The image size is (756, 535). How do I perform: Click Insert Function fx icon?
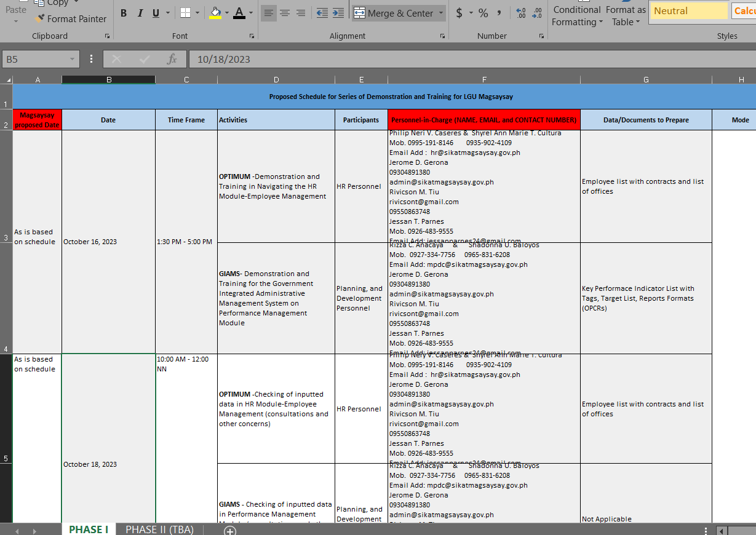click(172, 59)
